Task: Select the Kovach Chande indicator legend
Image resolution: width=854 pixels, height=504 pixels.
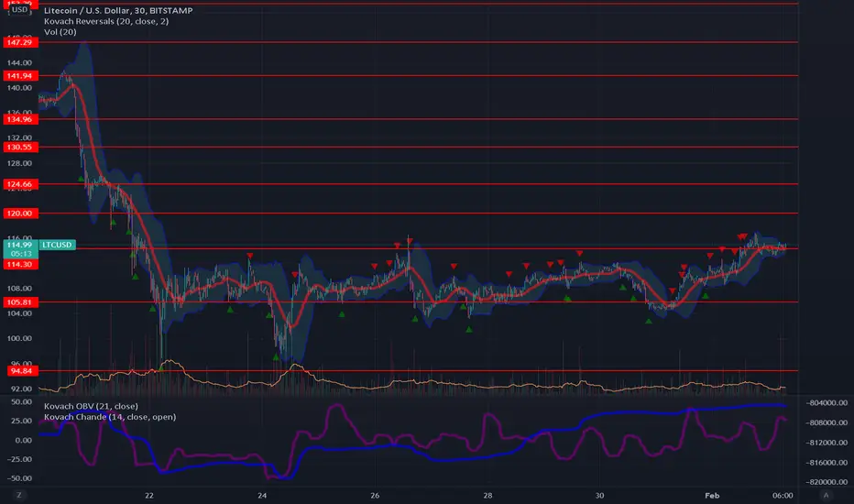Action: 110,417
